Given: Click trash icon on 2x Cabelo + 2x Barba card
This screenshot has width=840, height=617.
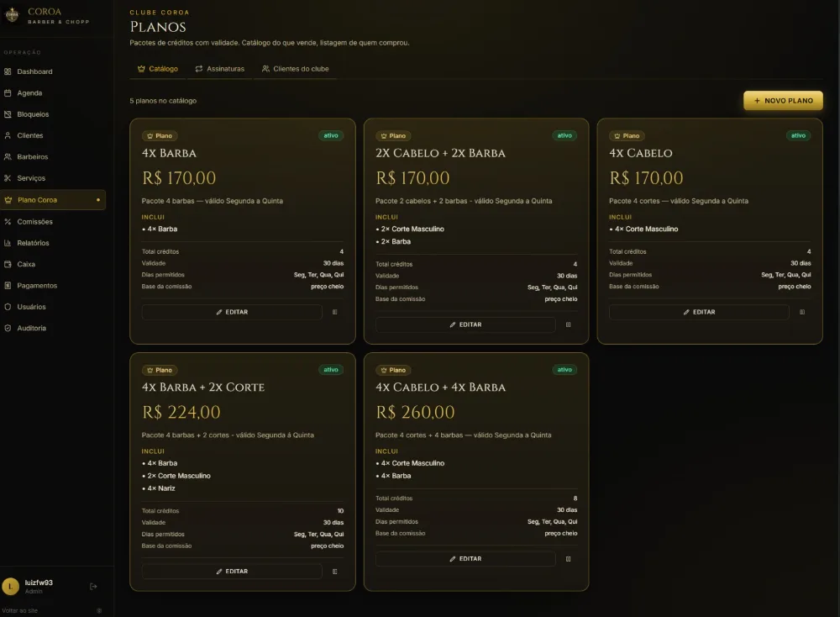Looking at the screenshot, I should (569, 324).
